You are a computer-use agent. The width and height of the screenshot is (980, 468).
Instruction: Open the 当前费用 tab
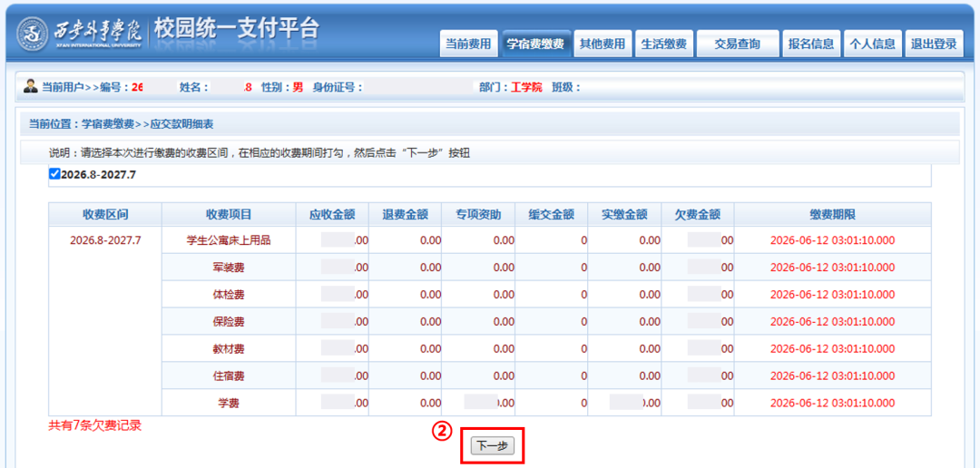(x=468, y=44)
